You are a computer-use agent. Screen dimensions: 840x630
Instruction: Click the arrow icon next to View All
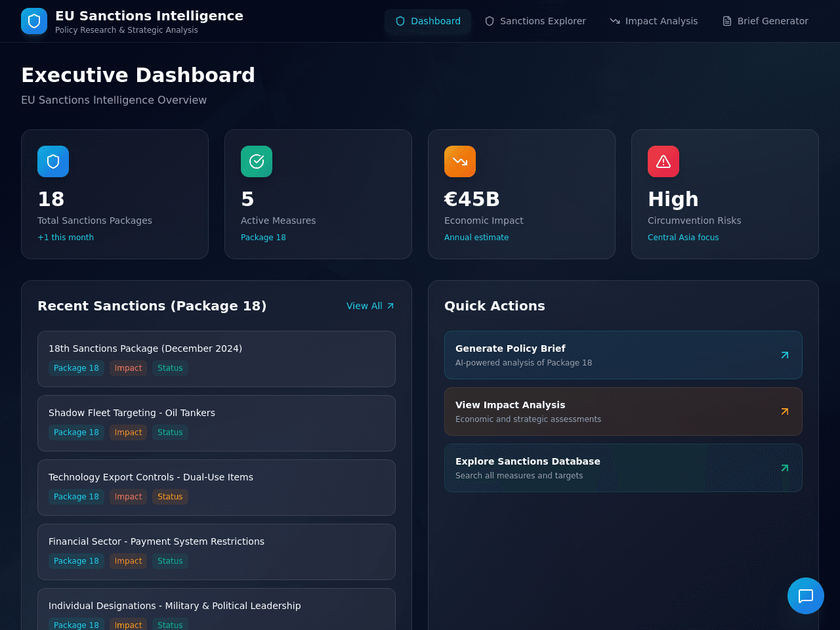[390, 306]
